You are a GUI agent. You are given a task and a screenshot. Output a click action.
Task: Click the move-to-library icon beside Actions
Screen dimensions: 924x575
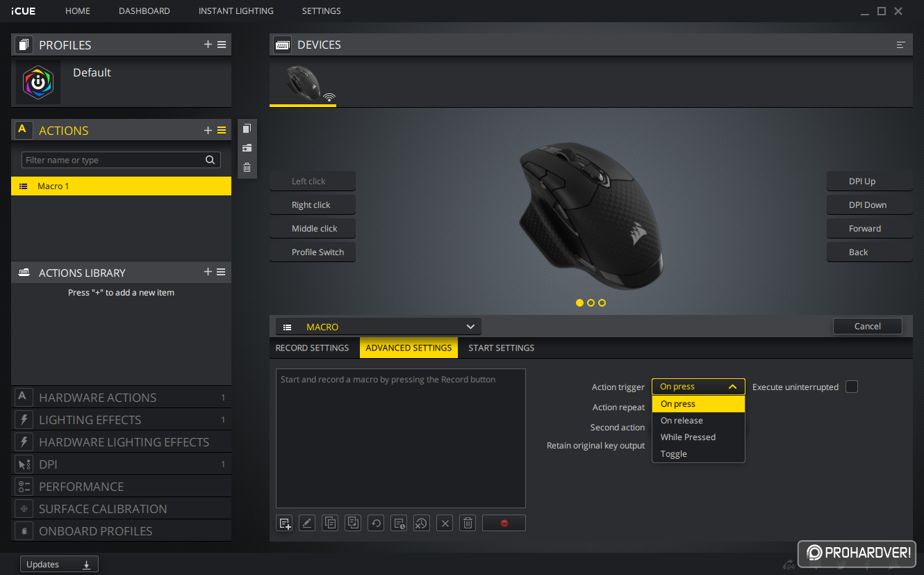[x=247, y=148]
